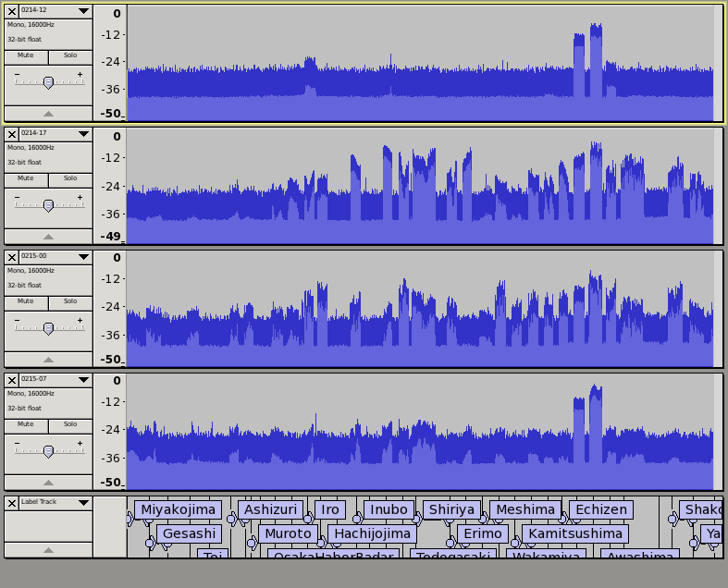Click the 0214-17 gain slider handle
The height and width of the screenshot is (588, 728).
pyautogui.click(x=48, y=205)
